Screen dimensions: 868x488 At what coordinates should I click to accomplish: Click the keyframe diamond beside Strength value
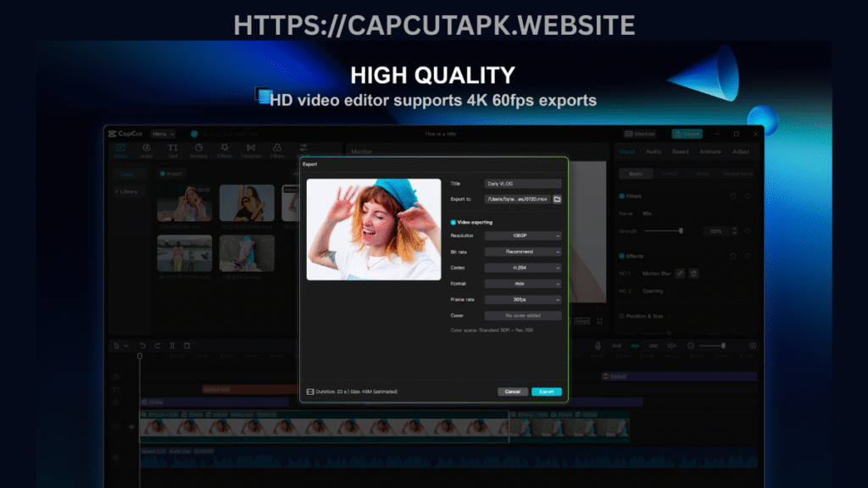(x=748, y=230)
